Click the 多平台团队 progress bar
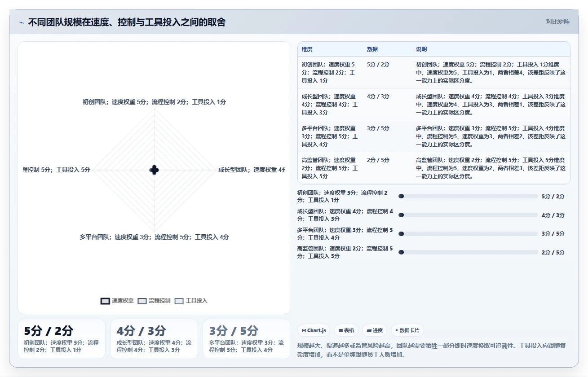Image resolution: width=588 pixels, height=377 pixels. click(468, 234)
